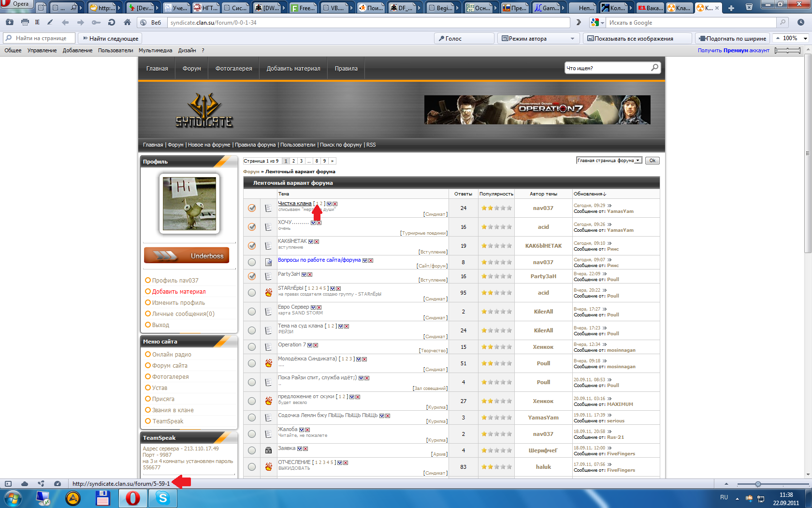Toggle the checkbox of the ХОЧУ......... topic
This screenshot has height=508, width=812.
coord(251,226)
